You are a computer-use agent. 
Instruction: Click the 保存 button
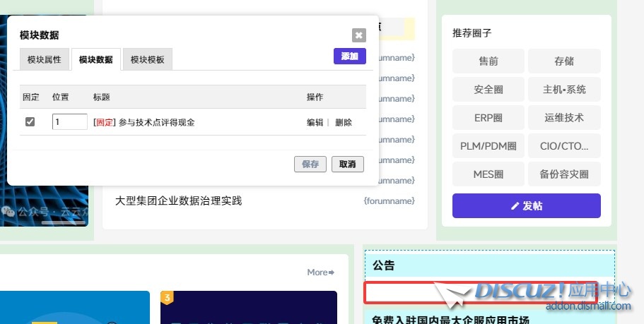click(x=310, y=164)
